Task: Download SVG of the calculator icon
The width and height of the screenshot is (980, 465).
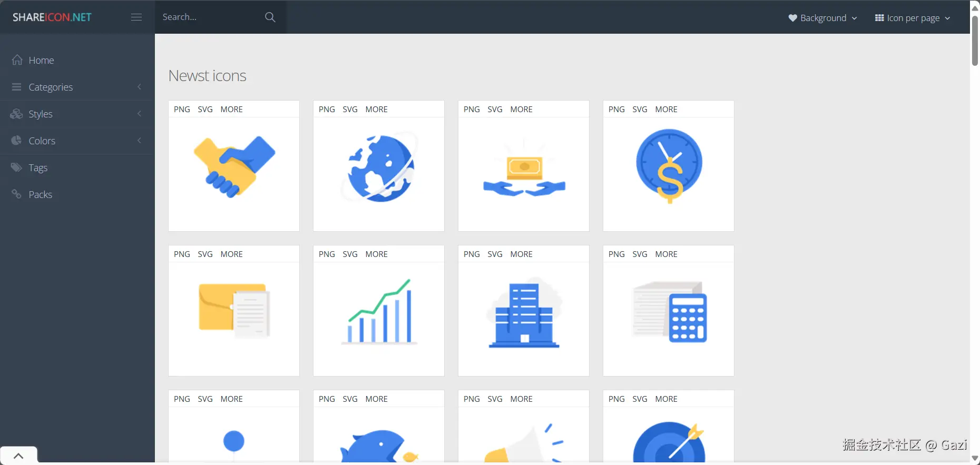Action: pos(640,254)
